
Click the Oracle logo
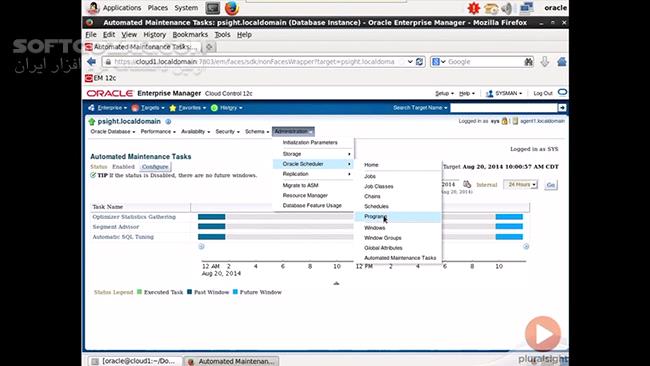(110, 93)
